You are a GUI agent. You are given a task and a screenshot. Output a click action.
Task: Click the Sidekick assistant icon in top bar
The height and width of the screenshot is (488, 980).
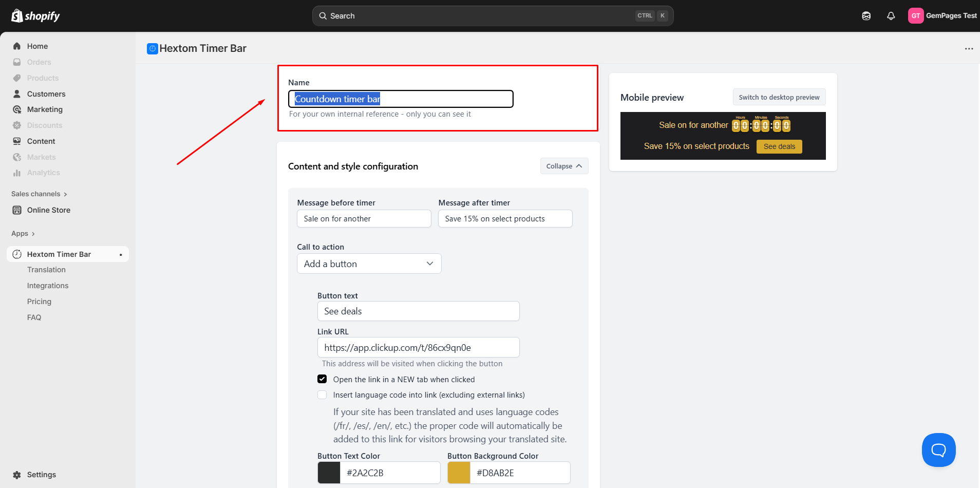click(x=866, y=16)
